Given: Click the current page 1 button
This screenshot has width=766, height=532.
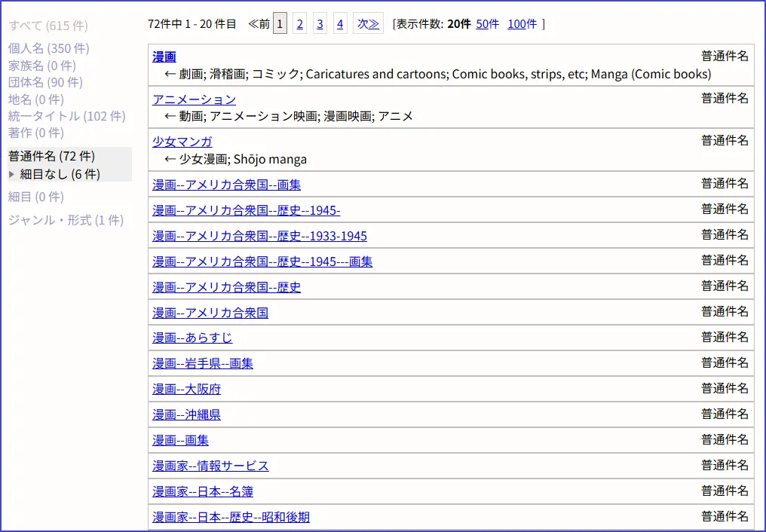Looking at the screenshot, I should pyautogui.click(x=280, y=24).
